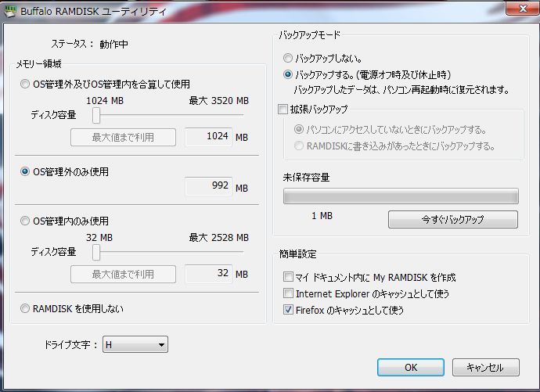Click the 未保存容量 label
Screen dimensions: 540x392
tap(306, 178)
